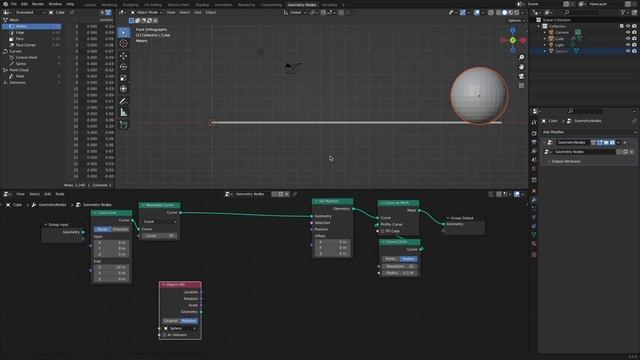The width and height of the screenshot is (640, 360).
Task: Disable Sphere in renders camera icon
Action: (634, 51)
